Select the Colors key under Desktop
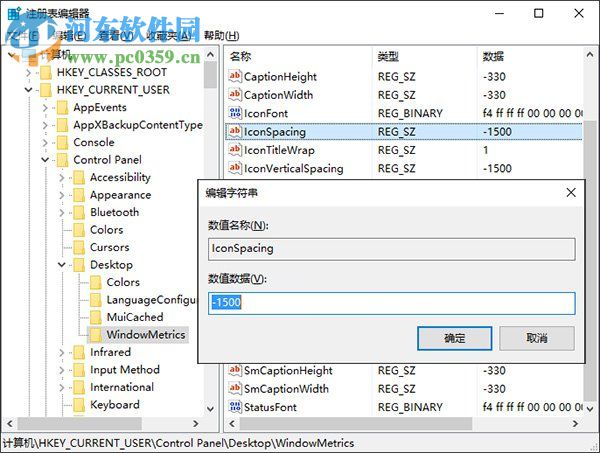Image resolution: width=600 pixels, height=453 pixels. pos(123,282)
